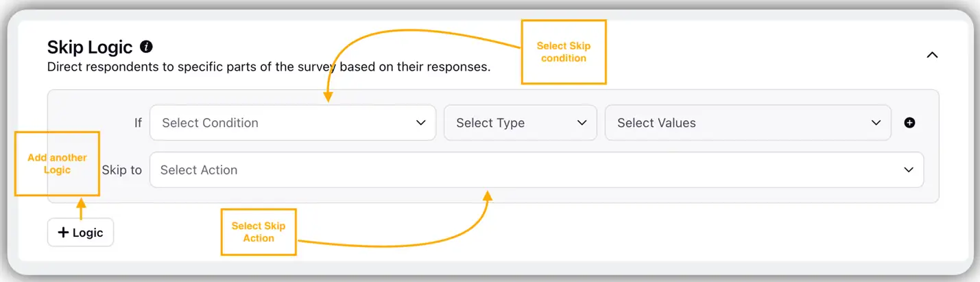Click the 'Skip to' label

121,170
